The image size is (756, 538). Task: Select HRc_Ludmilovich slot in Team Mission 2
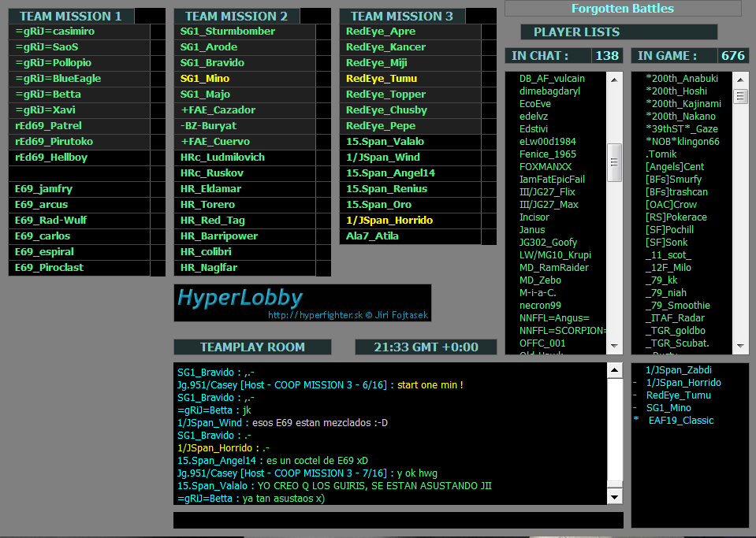tap(244, 158)
